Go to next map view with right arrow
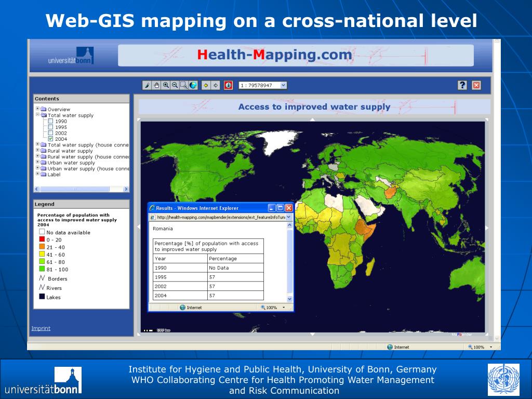 click(x=216, y=85)
